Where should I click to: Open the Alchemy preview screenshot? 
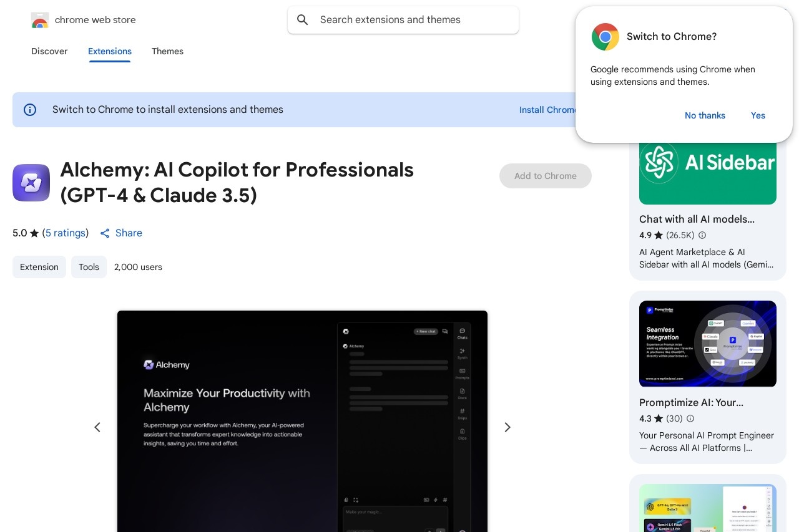coord(302,422)
